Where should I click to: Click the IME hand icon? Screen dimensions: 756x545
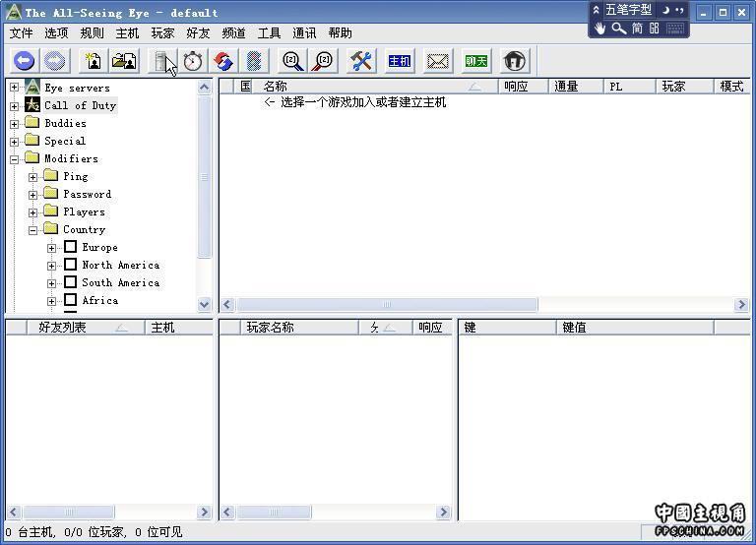coord(599,28)
